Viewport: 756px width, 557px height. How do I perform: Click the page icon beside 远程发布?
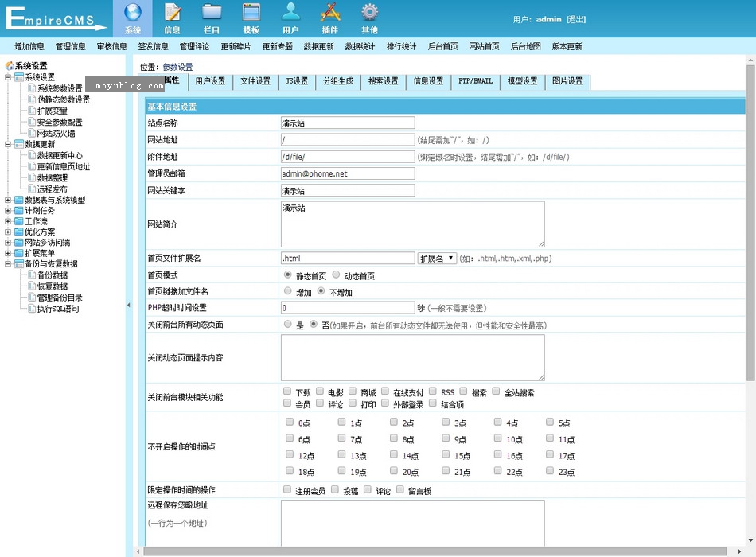pyautogui.click(x=32, y=189)
